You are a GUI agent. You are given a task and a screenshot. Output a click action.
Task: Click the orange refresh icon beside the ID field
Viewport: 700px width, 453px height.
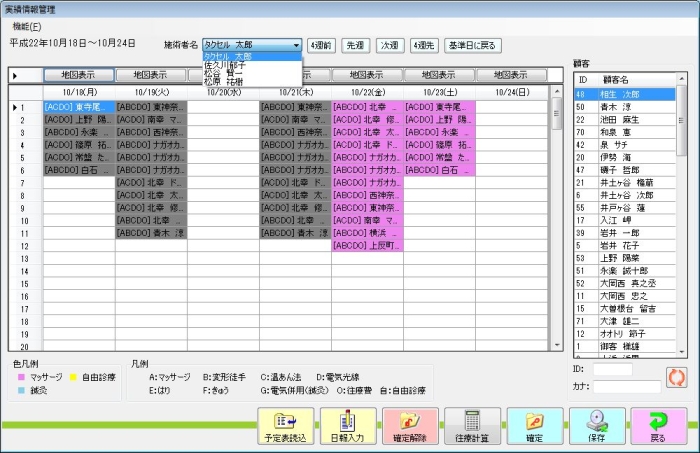pyautogui.click(x=676, y=378)
